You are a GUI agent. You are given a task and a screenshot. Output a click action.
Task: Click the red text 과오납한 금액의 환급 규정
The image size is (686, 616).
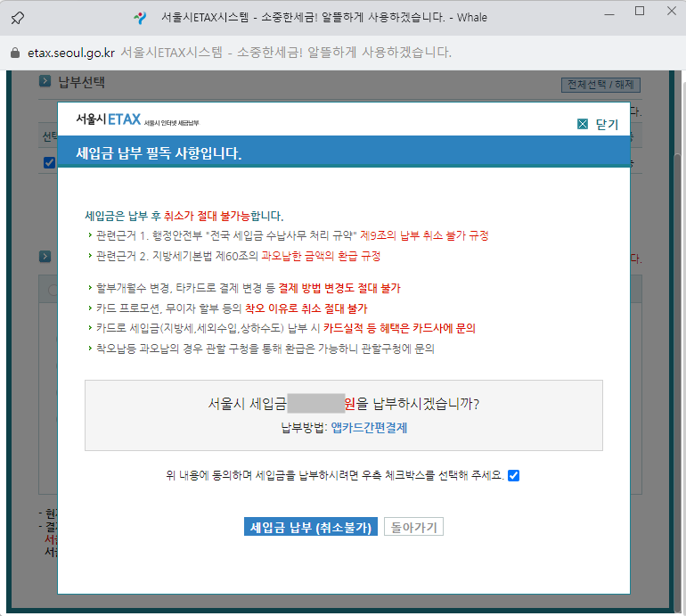point(321,256)
